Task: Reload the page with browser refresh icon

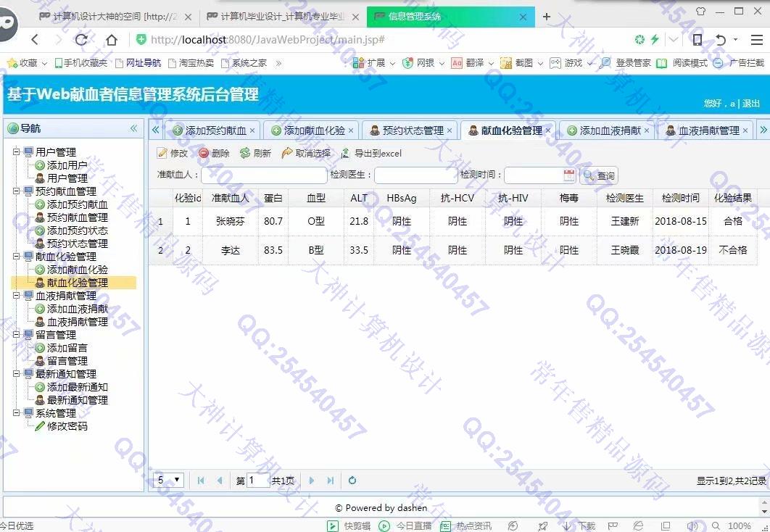Action: [x=81, y=40]
